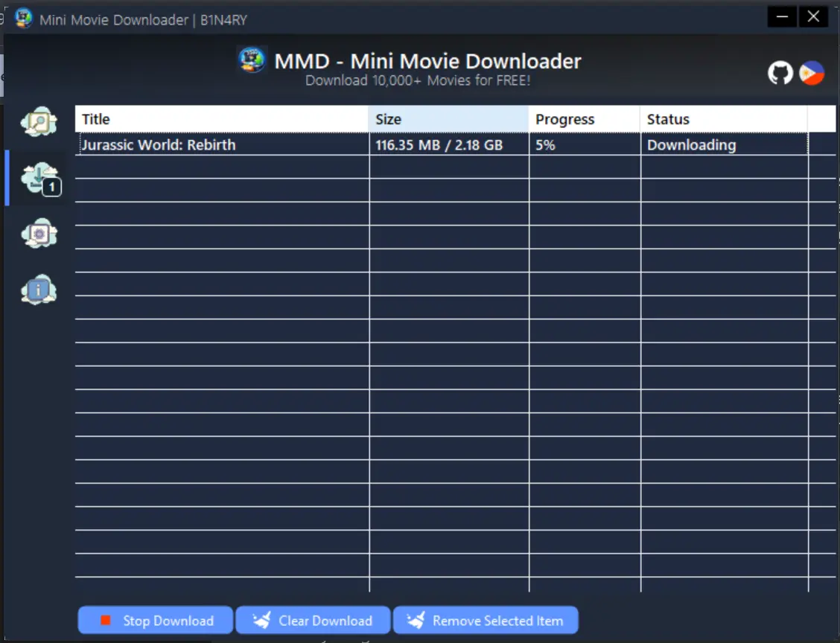Sort by the Title column header
Screen dimensions: 840x643
pyautogui.click(x=222, y=119)
